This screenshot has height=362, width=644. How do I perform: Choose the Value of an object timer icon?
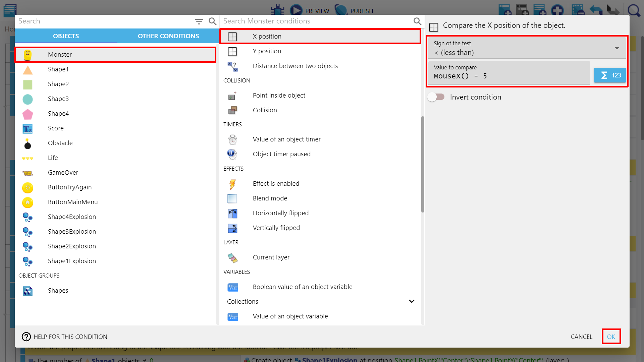tap(232, 139)
